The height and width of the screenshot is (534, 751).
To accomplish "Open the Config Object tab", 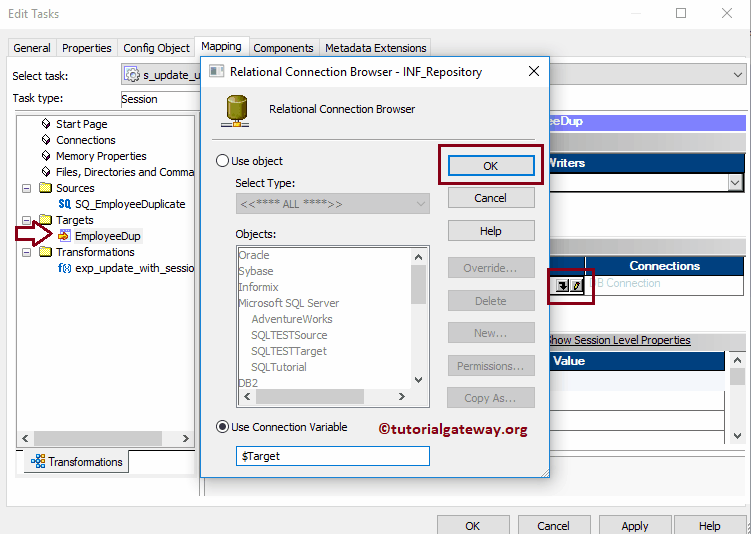I will [x=156, y=48].
